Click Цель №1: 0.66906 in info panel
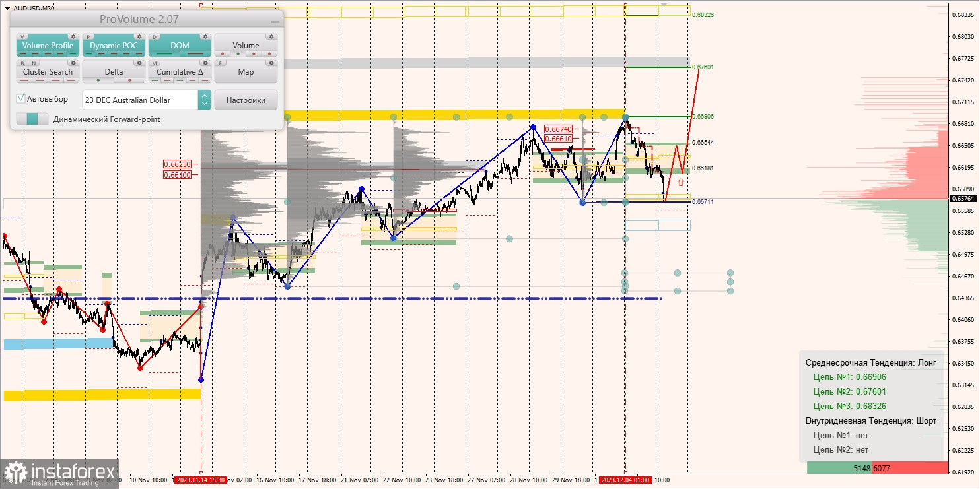Screen dimensions: 980x489 point(849,377)
